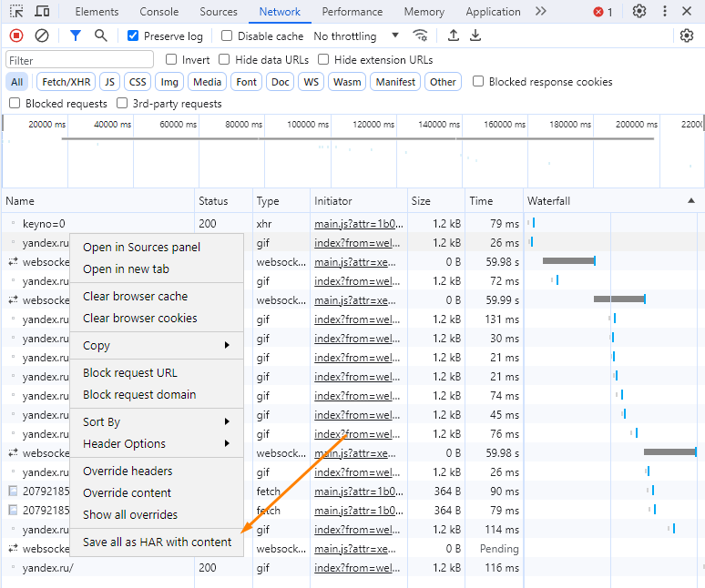The width and height of the screenshot is (705, 588).
Task: Switch to the Console tab
Action: pyautogui.click(x=158, y=12)
